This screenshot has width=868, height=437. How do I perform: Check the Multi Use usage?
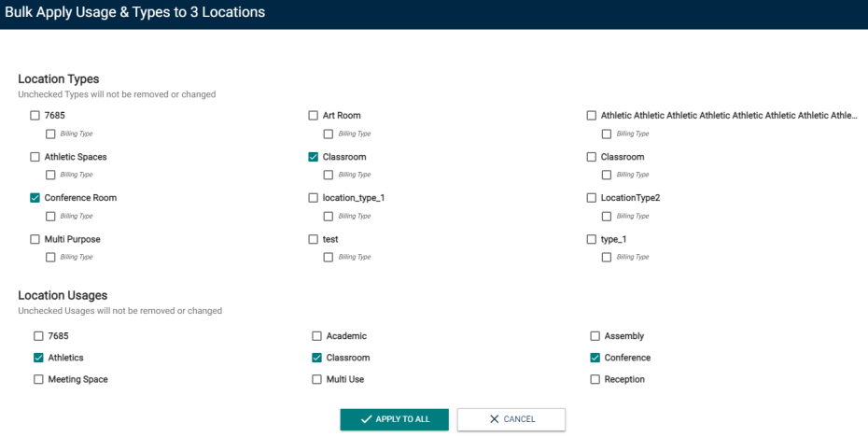pyautogui.click(x=316, y=379)
